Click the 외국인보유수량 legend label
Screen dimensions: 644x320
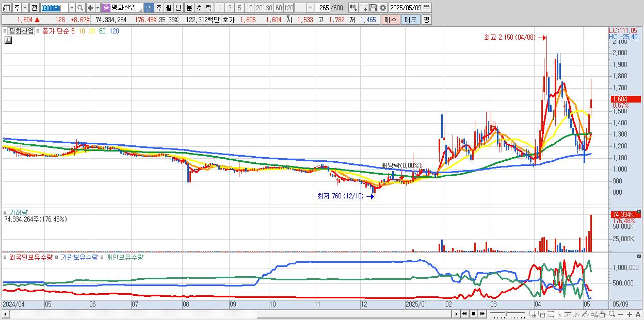tap(31, 257)
